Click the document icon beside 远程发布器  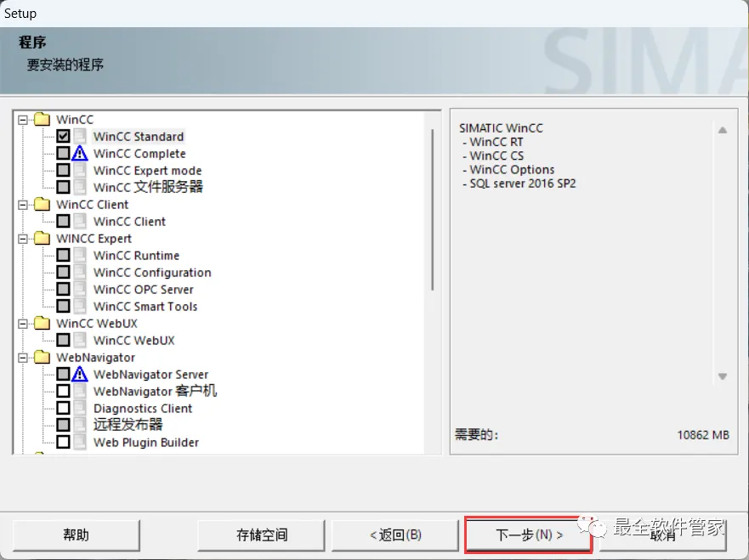pos(80,425)
